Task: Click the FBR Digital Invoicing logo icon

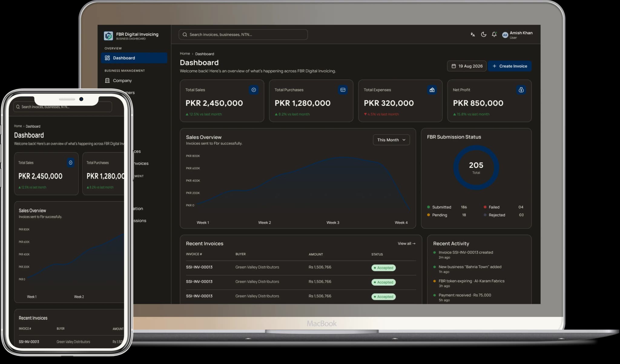Action: click(x=108, y=36)
